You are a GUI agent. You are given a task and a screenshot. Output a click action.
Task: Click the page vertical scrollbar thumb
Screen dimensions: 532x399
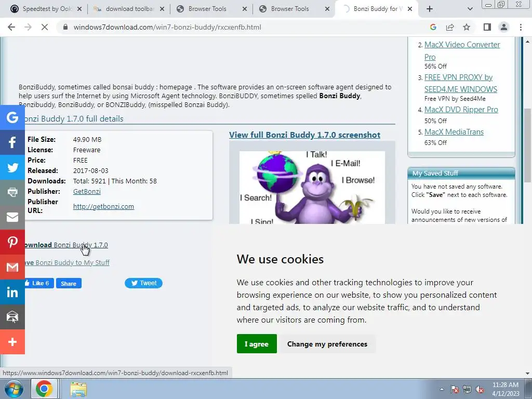coord(528,146)
